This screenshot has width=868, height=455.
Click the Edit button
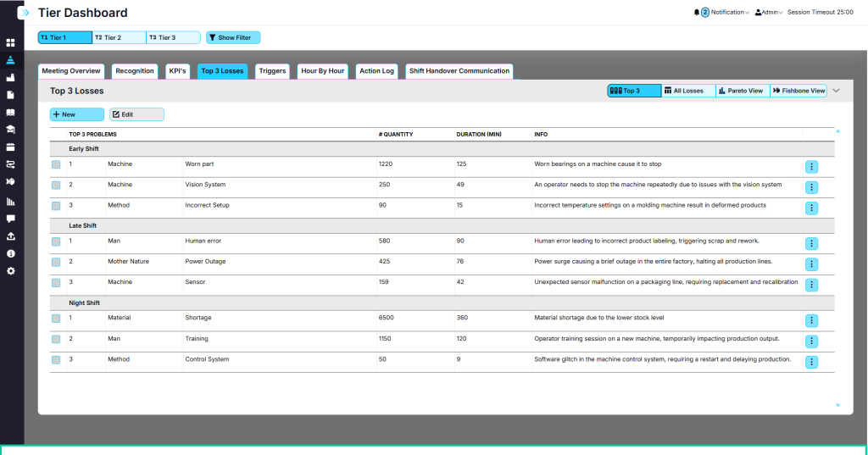pos(136,114)
